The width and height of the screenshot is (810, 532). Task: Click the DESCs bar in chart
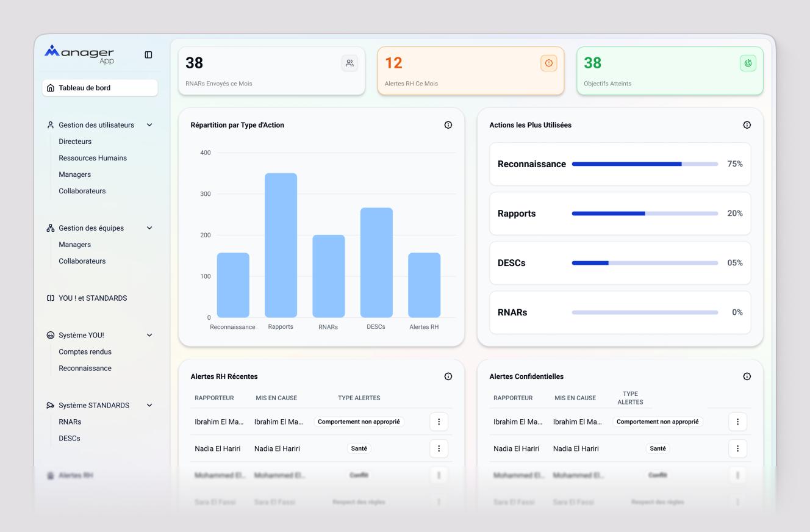(376, 262)
